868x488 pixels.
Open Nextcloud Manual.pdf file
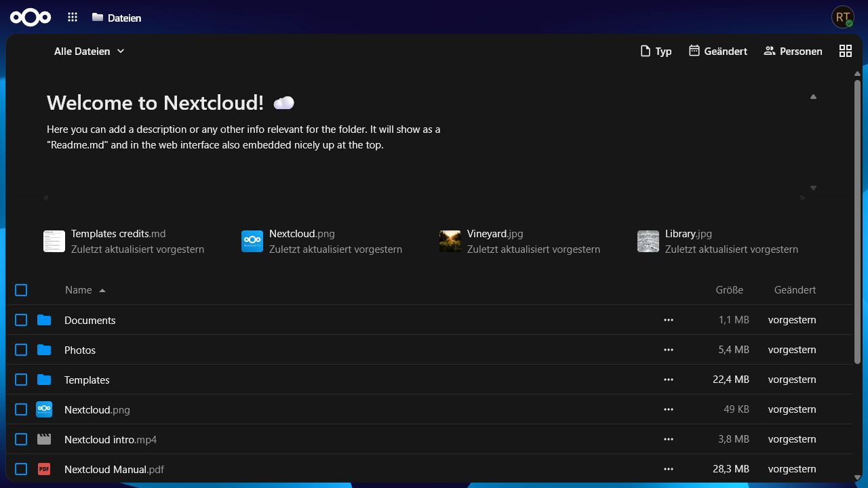point(114,470)
